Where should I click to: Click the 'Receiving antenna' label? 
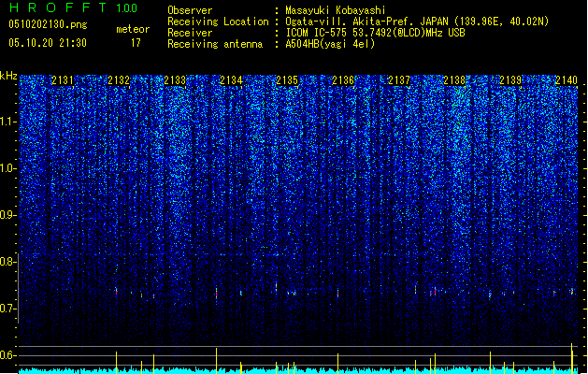coord(215,44)
